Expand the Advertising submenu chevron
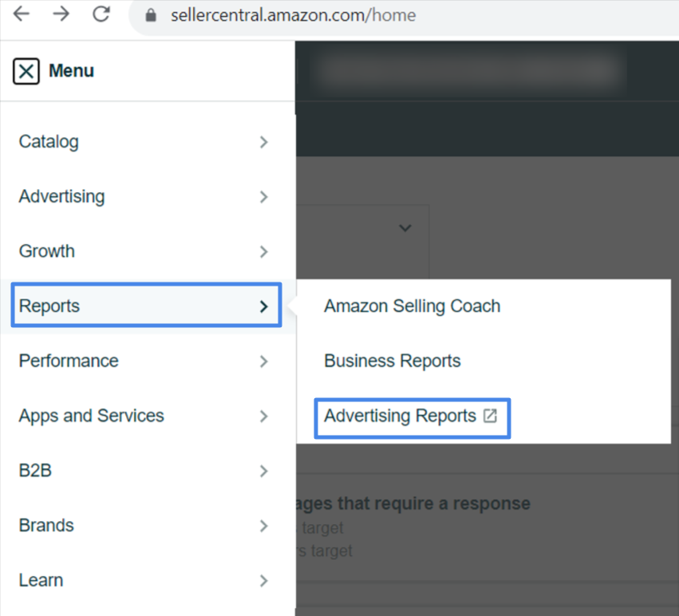This screenshot has width=679, height=616. (264, 197)
